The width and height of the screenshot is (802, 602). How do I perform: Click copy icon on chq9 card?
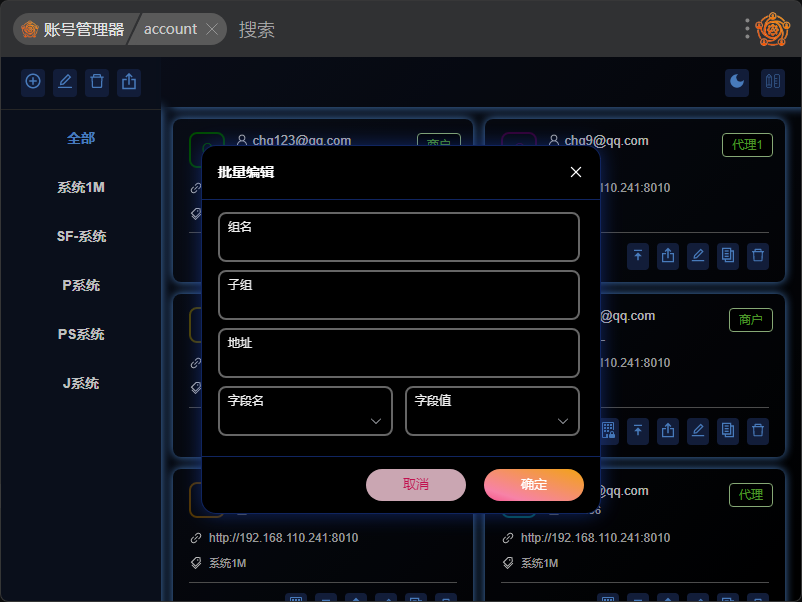tap(728, 255)
